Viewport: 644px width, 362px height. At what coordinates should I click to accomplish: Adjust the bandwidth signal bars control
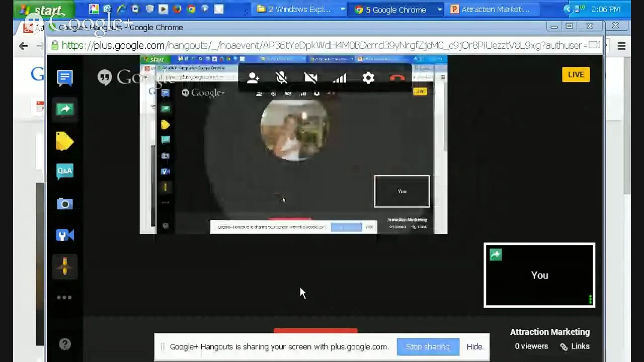[x=340, y=78]
